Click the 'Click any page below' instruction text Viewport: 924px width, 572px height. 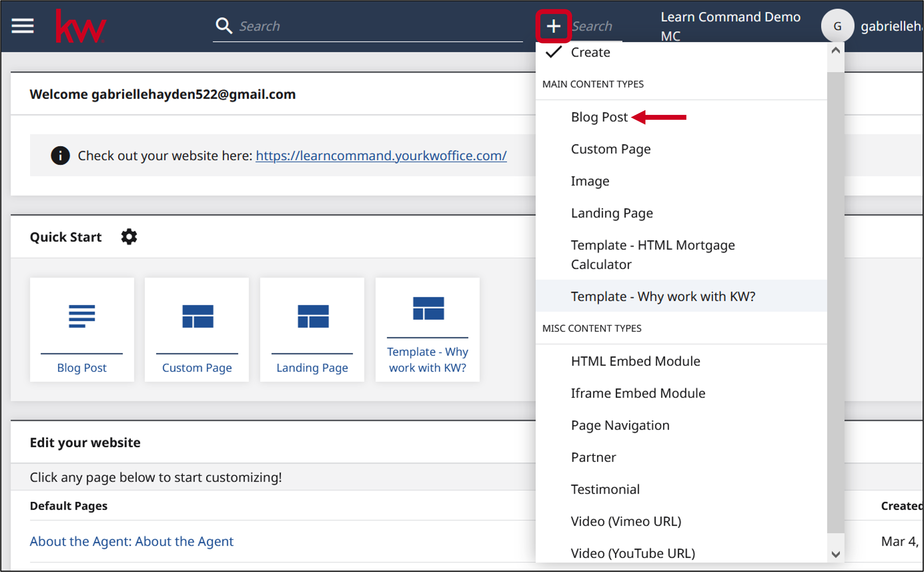[156, 477]
